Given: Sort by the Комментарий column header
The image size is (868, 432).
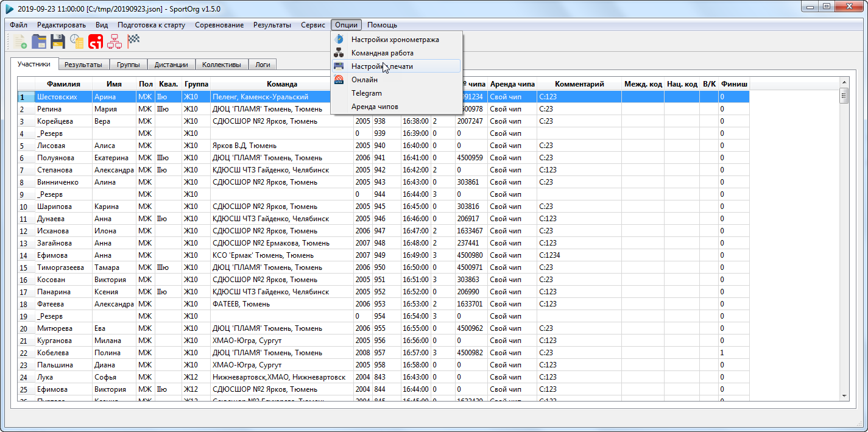Looking at the screenshot, I should coord(579,84).
